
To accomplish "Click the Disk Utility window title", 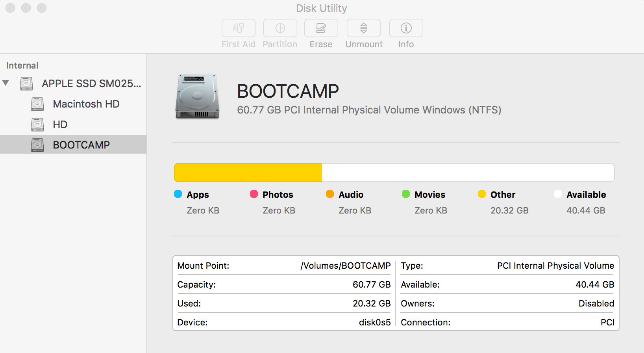I will pyautogui.click(x=322, y=8).
